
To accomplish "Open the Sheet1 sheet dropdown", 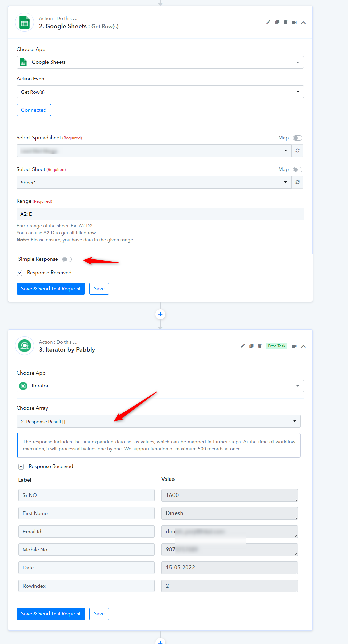I will click(x=154, y=182).
